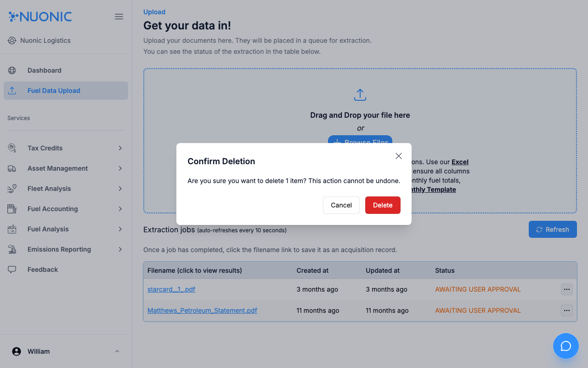588x368 pixels.
Task: Open the chat support bubble
Action: coord(566,346)
